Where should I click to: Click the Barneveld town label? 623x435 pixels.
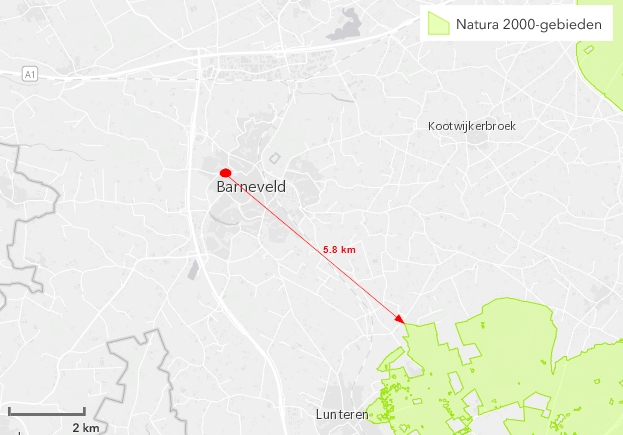tap(251, 187)
